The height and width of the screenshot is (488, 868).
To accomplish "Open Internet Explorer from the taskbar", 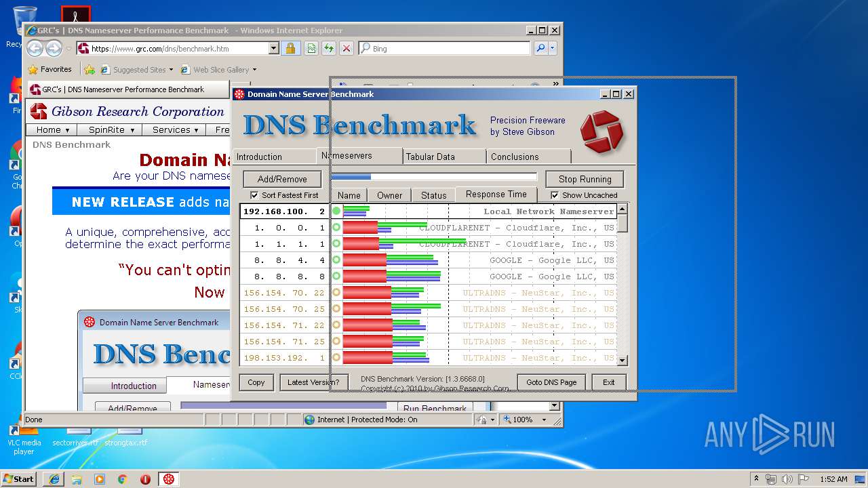I will 54,479.
